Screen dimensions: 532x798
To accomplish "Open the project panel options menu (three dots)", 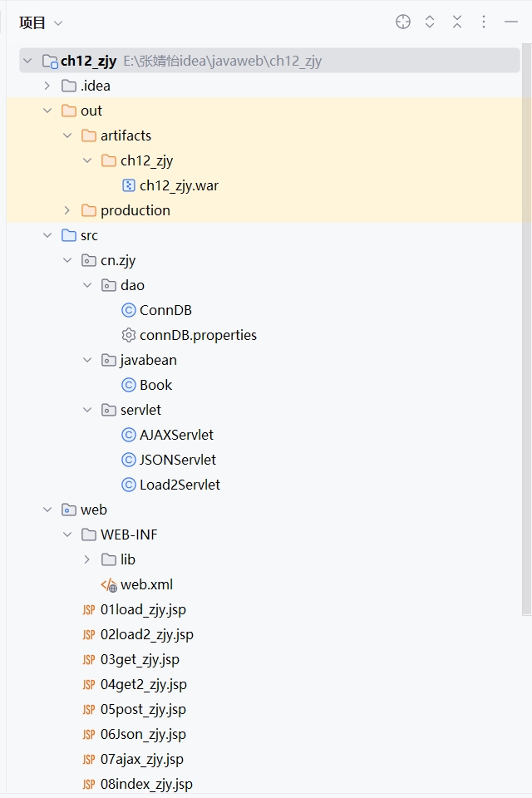I will [x=484, y=22].
